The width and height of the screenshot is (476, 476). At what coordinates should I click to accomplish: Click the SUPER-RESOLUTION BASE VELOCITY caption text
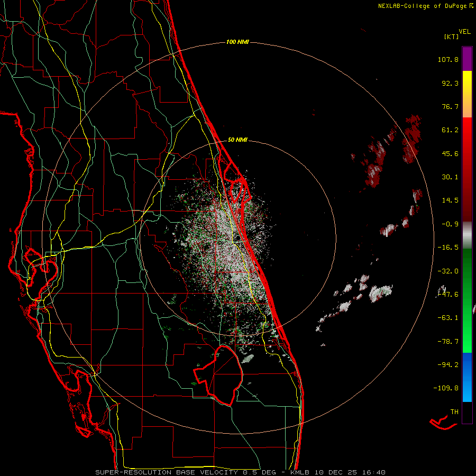point(168,472)
